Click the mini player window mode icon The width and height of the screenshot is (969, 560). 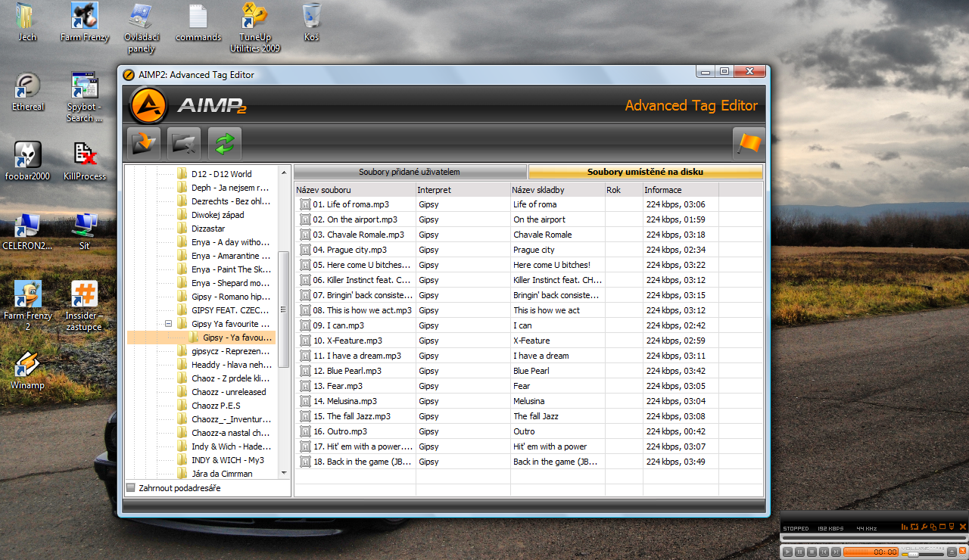click(x=943, y=527)
